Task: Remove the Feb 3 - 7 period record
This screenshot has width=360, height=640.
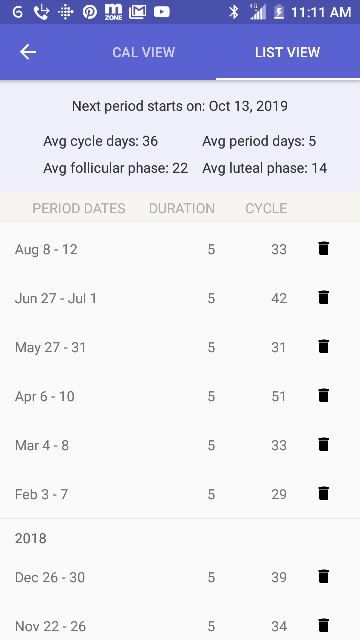Action: coord(323,493)
